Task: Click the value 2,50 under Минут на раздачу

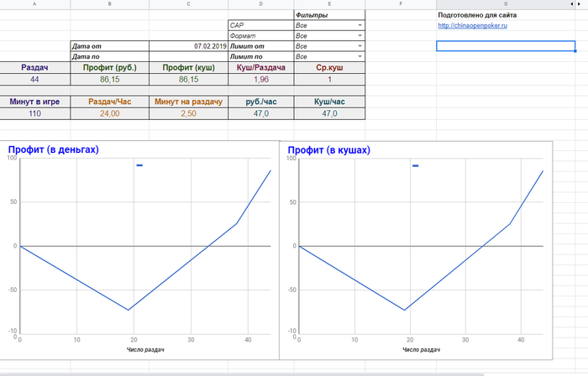Action: point(188,113)
